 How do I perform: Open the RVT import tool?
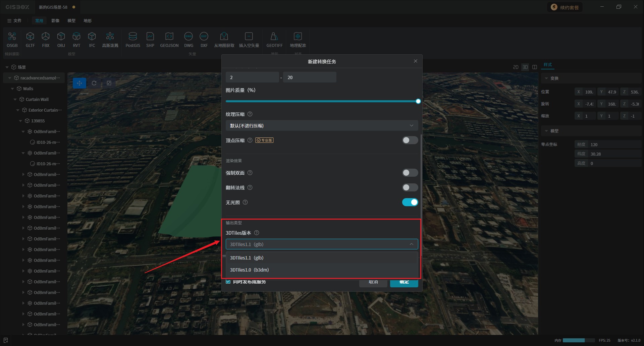pos(76,37)
